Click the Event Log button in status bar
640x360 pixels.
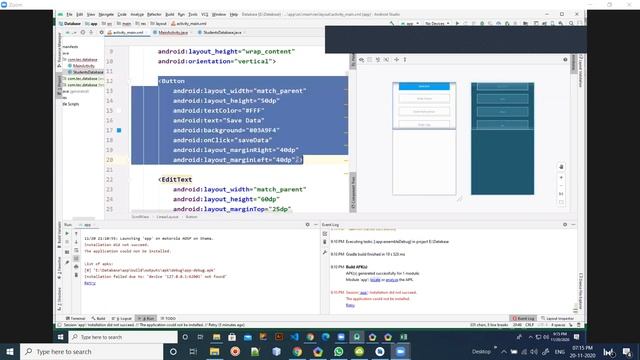pos(523,318)
